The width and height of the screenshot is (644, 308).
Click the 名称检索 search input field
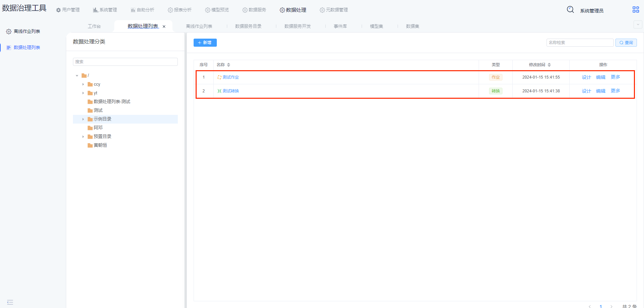pos(579,43)
